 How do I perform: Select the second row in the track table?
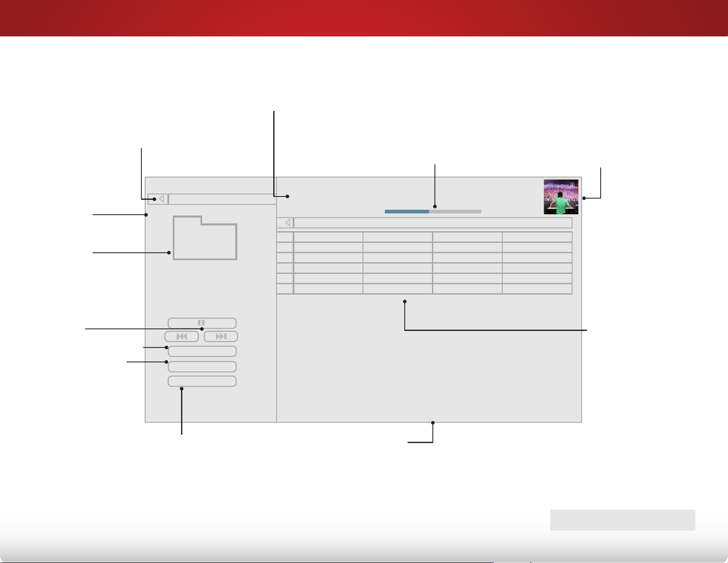424,247
